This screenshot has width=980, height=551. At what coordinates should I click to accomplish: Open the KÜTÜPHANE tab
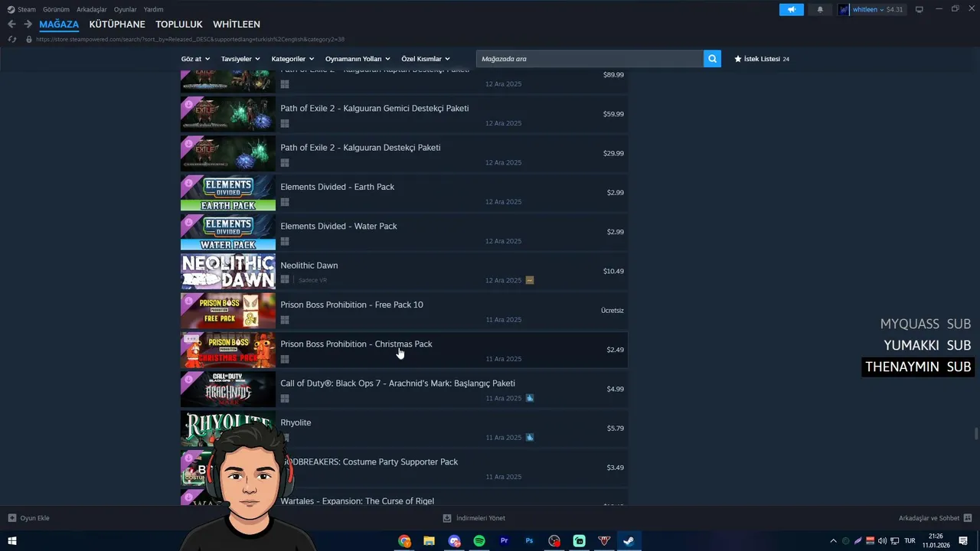[117, 24]
